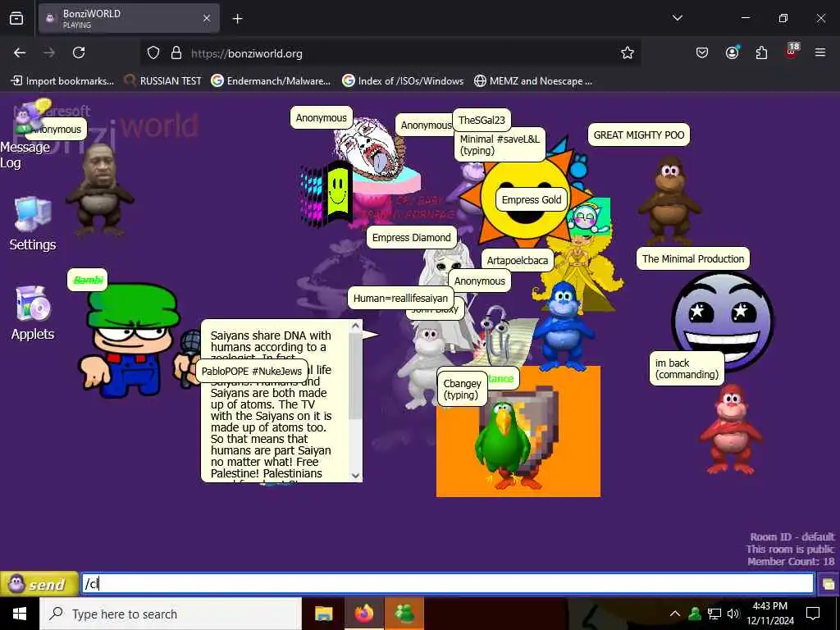Click the purple grinning ball avatar
The image size is (840, 630).
(x=722, y=320)
